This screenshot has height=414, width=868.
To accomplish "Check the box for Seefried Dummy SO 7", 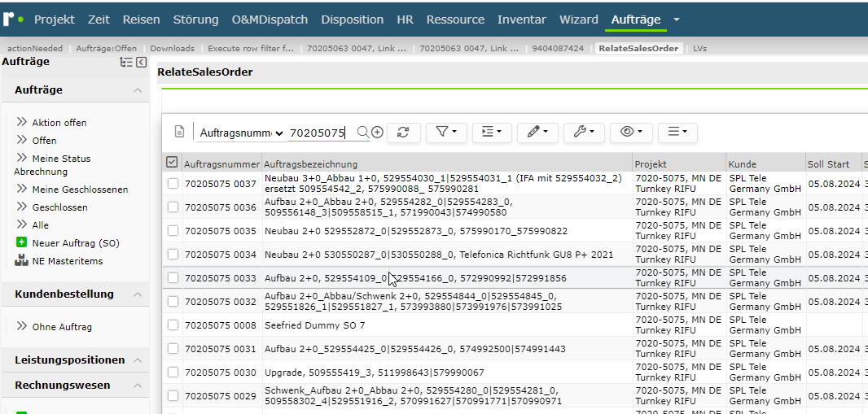I will coord(173,325).
